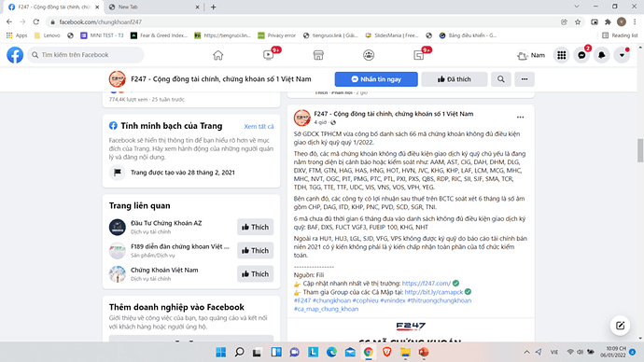Open the Facebook Watch video icon
The height and width of the screenshot is (362, 644).
(269, 55)
